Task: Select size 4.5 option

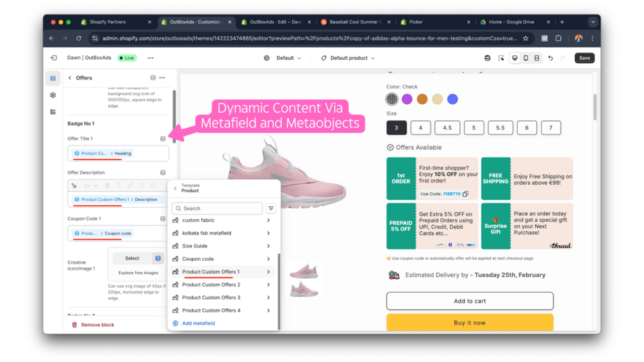Action: [447, 128]
